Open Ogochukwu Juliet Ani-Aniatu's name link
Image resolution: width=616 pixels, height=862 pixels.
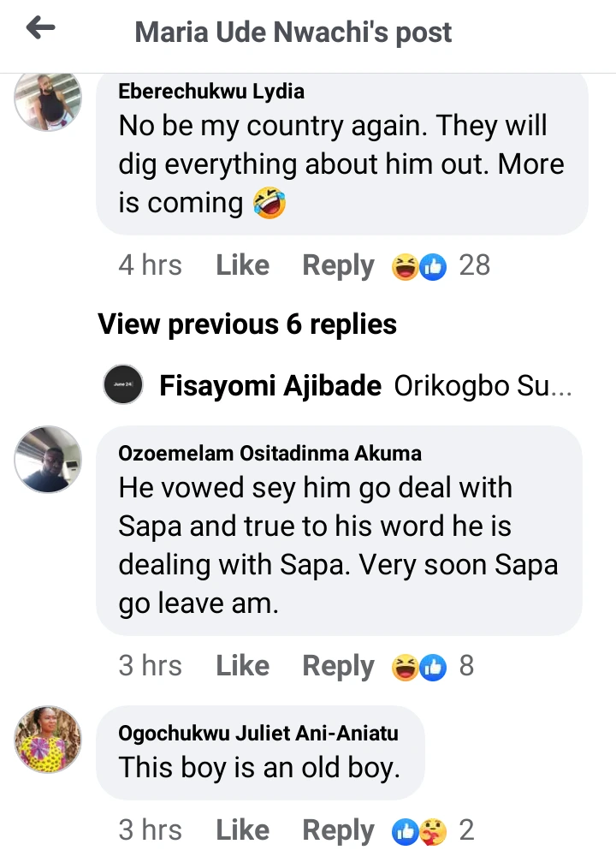258,734
